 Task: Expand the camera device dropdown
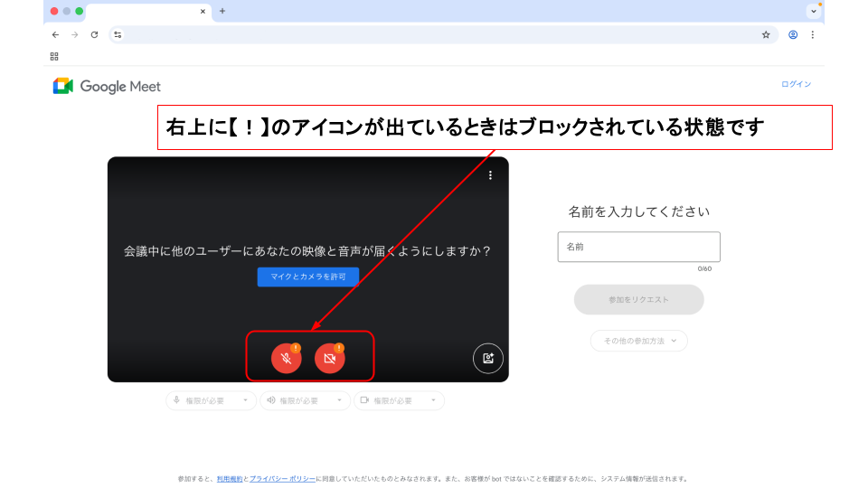click(399, 400)
